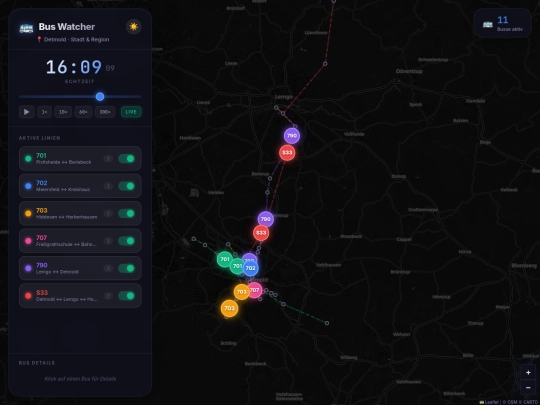Select the southernmost orange 703 bus marker

(229, 308)
